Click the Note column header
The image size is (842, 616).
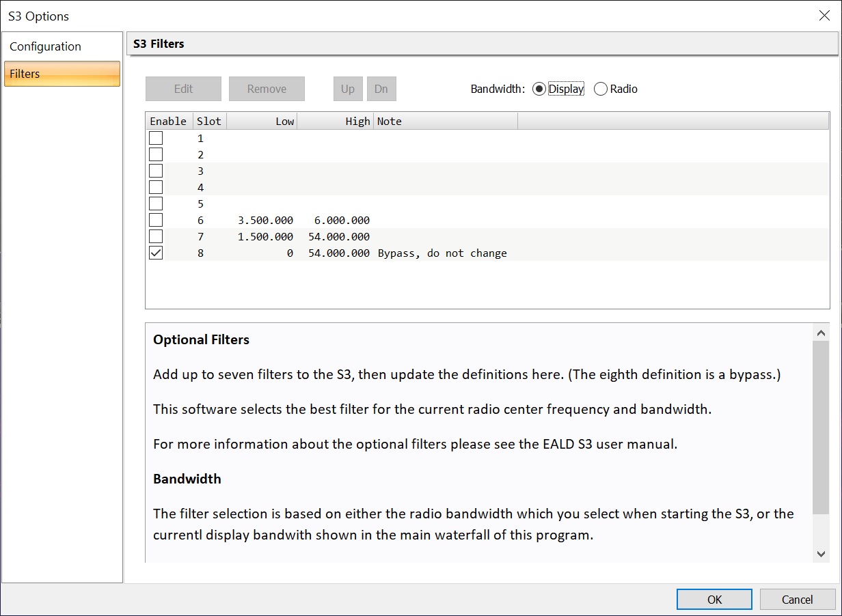tap(445, 121)
